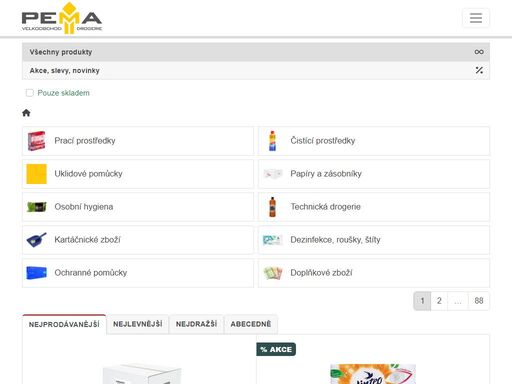Open Osobní hygiena category
This screenshot has width=512, height=384.
click(138, 207)
